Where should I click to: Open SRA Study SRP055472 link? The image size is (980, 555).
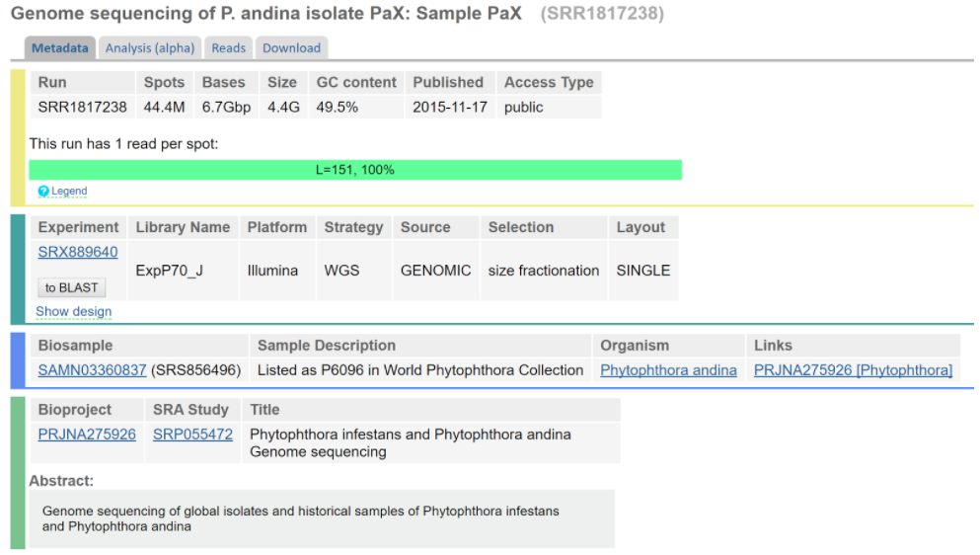click(192, 435)
